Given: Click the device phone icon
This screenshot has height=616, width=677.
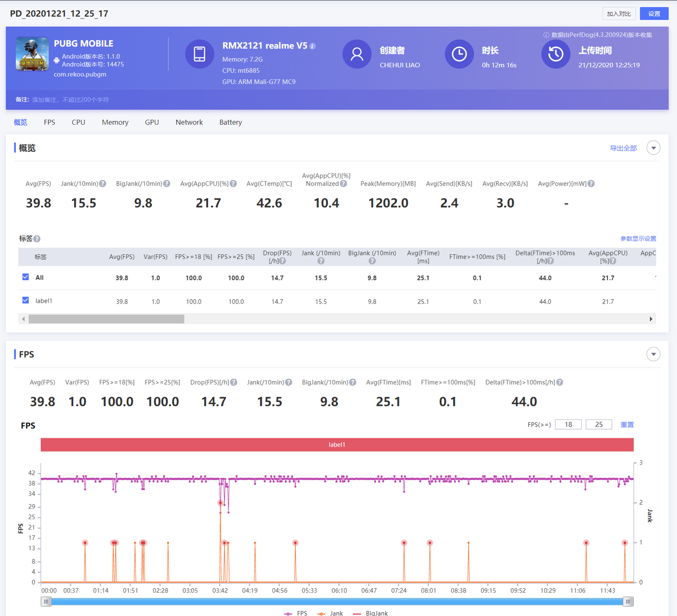Looking at the screenshot, I should pos(199,54).
